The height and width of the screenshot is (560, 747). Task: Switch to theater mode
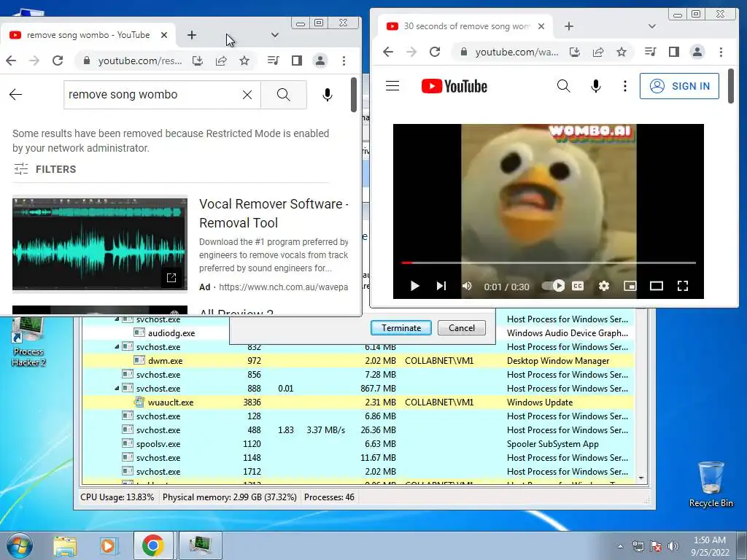tap(657, 286)
